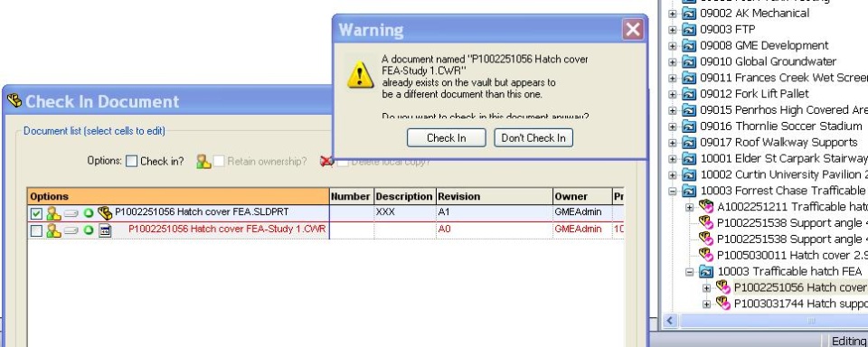The width and height of the screenshot is (868, 347).
Task: Click the red 'A0' revision cell
Action: [495, 230]
